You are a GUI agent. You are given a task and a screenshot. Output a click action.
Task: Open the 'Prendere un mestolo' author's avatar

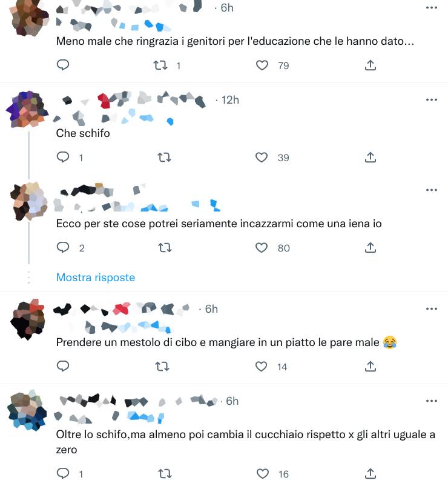28,319
